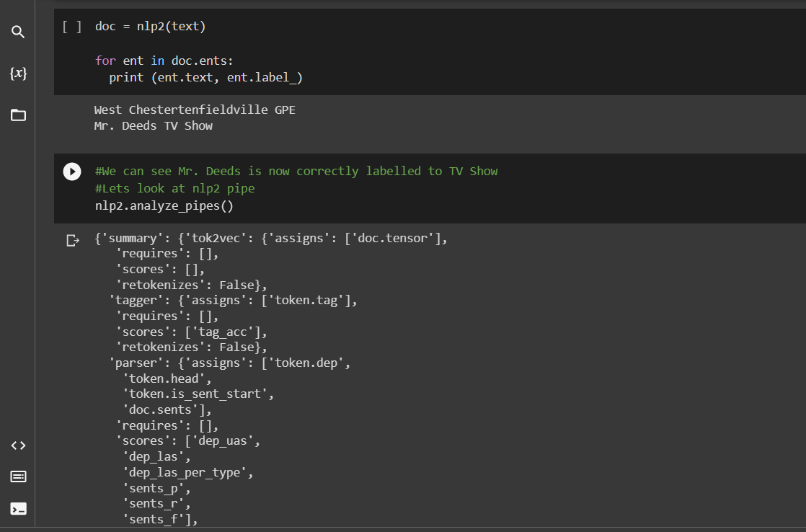Image resolution: width=806 pixels, height=532 pixels.
Task: Select the West Chestertenfieldville GPE output line
Action: 195,110
